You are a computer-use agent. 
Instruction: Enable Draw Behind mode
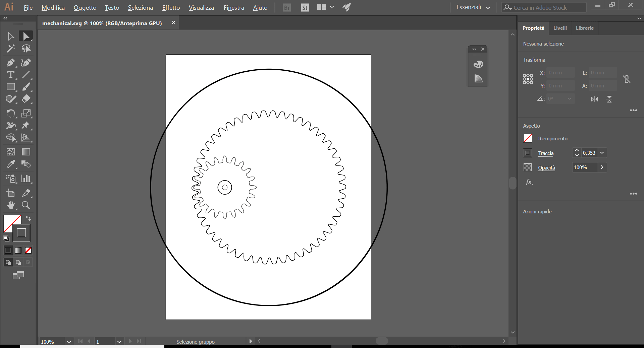[18, 262]
